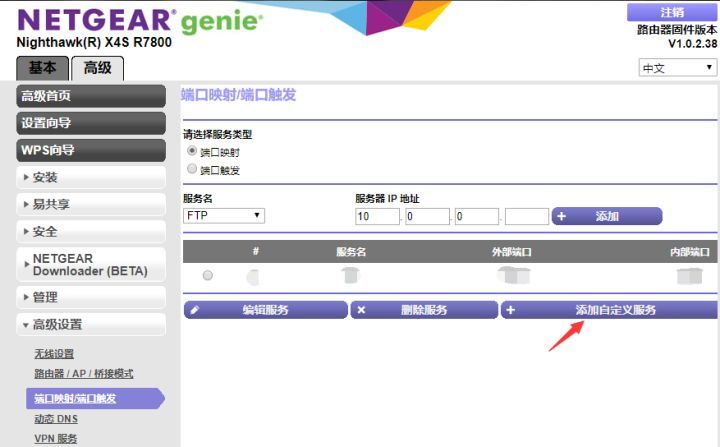This screenshot has width=720, height=447.
Task: Open the 中文 language dropdown
Action: (x=678, y=68)
